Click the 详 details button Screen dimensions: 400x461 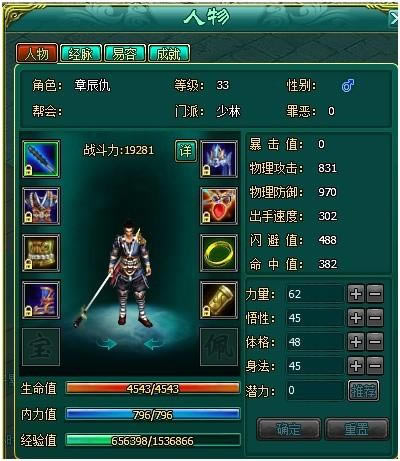click(186, 151)
